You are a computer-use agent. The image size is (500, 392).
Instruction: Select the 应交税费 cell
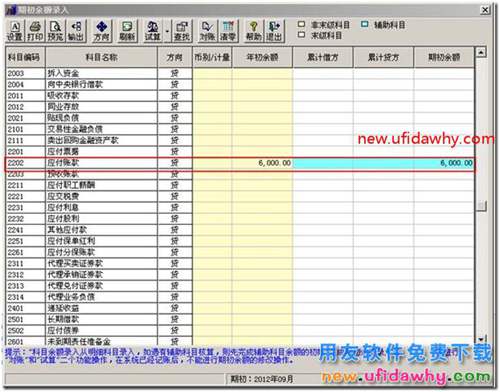pyautogui.click(x=102, y=196)
